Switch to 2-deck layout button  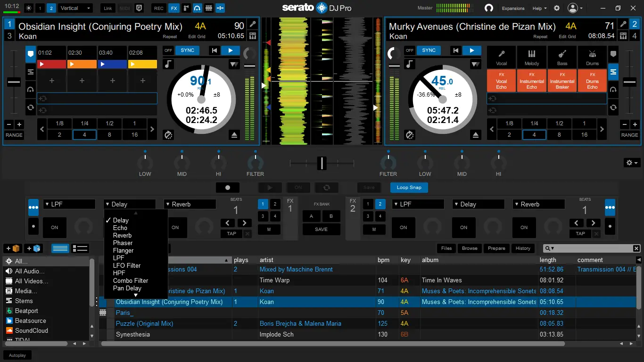(x=51, y=8)
